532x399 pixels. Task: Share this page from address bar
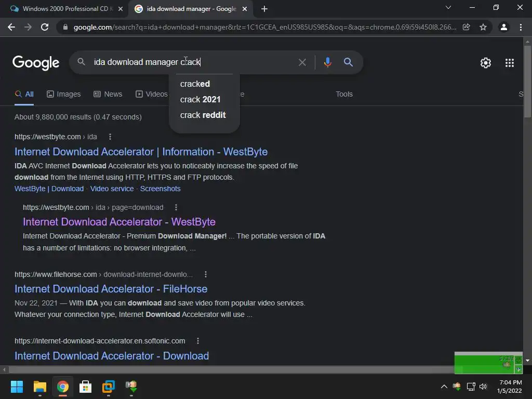(467, 27)
